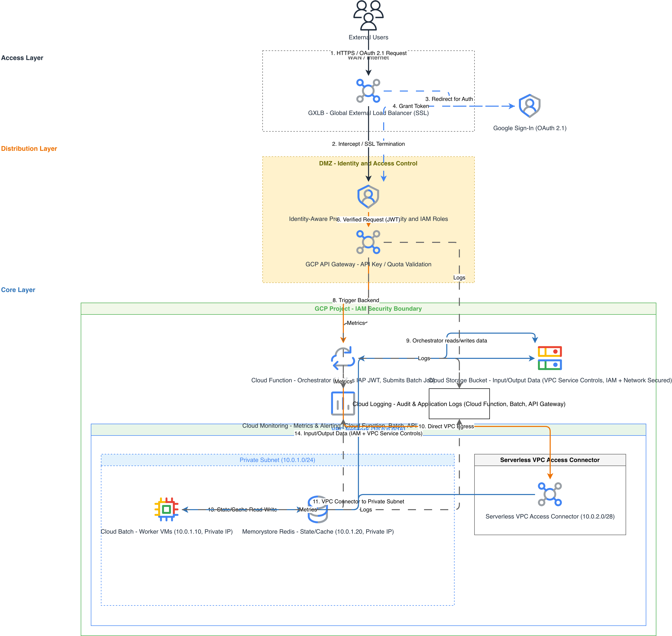
Task: Select the Cloud Storage Bucket icon
Action: tap(550, 358)
